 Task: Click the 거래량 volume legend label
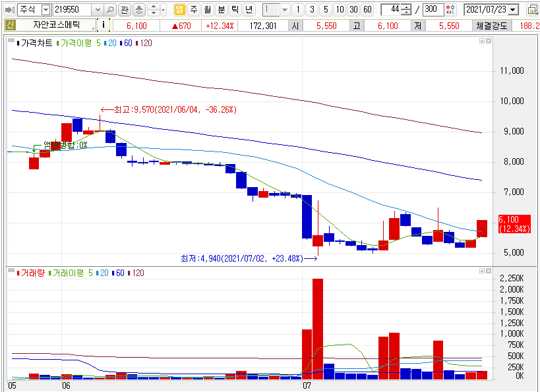point(31,273)
